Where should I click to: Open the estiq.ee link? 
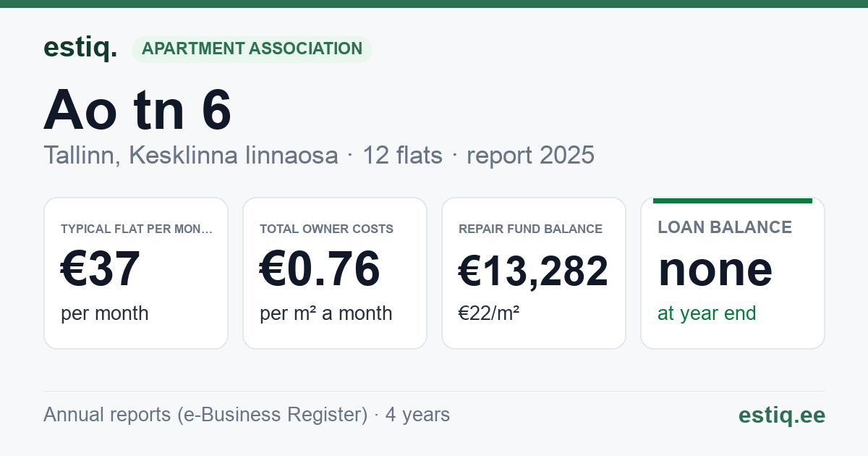[782, 415]
